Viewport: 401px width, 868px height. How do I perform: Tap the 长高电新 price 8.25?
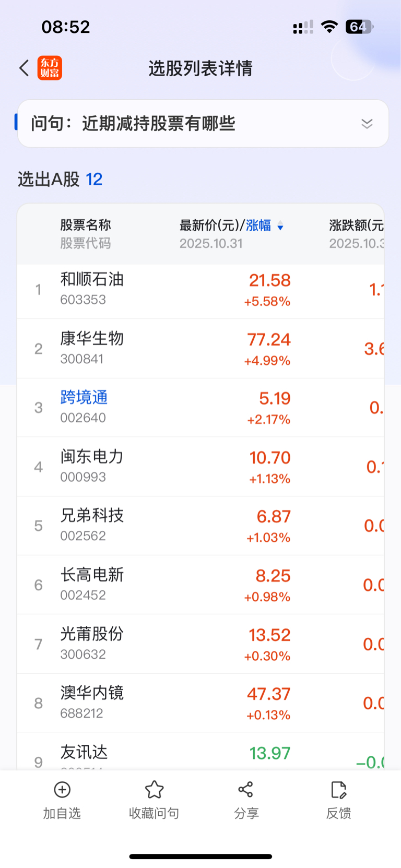pyautogui.click(x=273, y=576)
